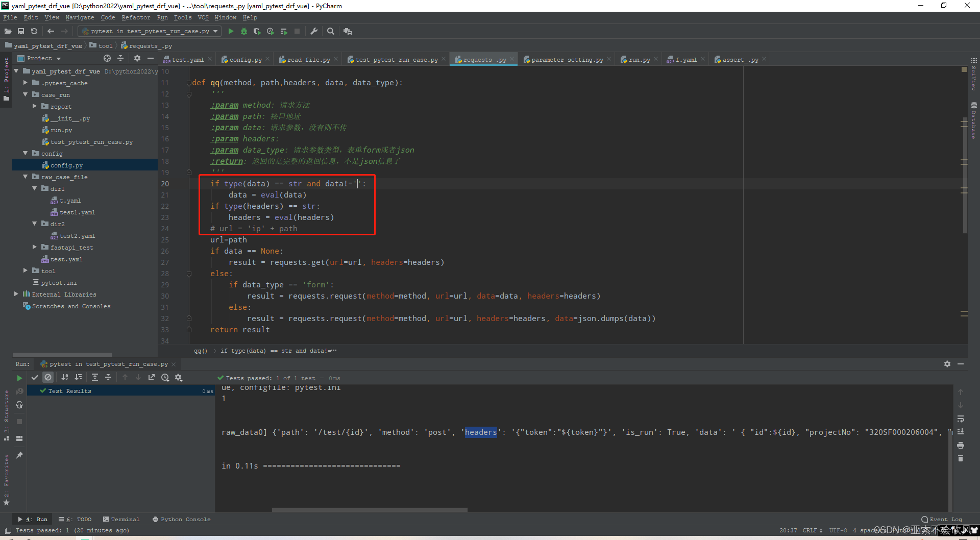Expand the fastapi_test folder
980x540 pixels.
coord(35,247)
